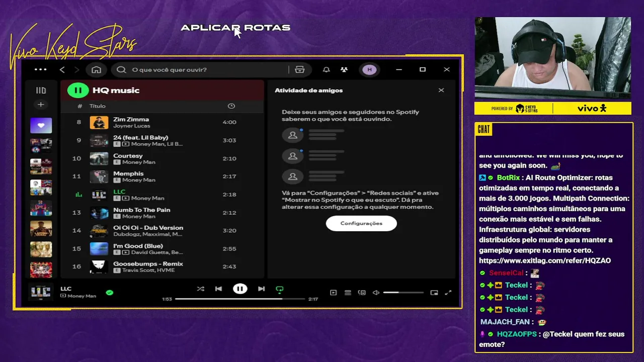Enter full screen with expand icon

click(448, 293)
